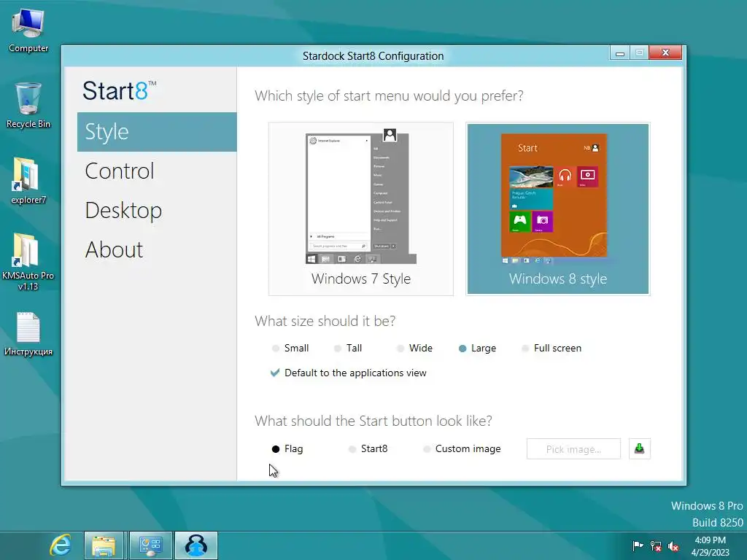Select the Small size option
Screen dimensions: 747x560
(x=290, y=348)
